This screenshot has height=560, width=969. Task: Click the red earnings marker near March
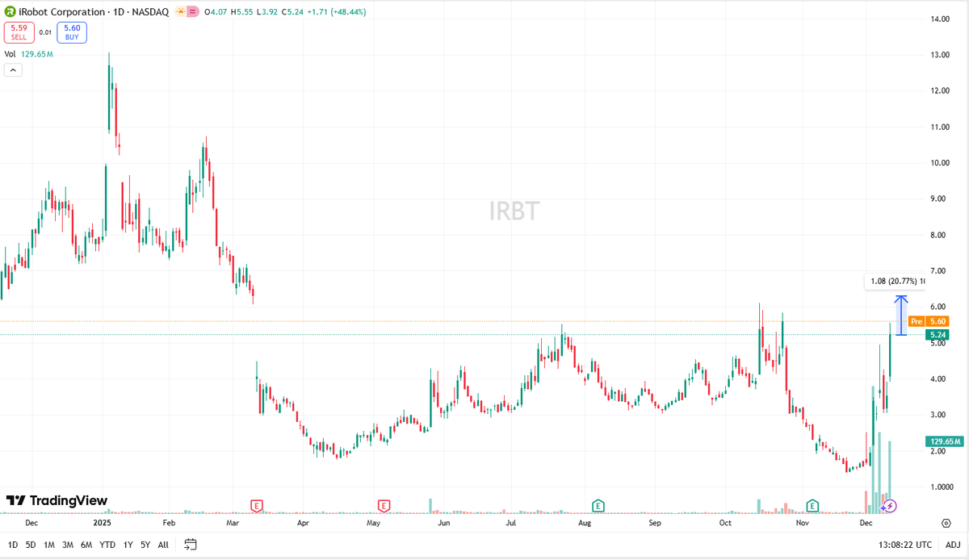[257, 506]
